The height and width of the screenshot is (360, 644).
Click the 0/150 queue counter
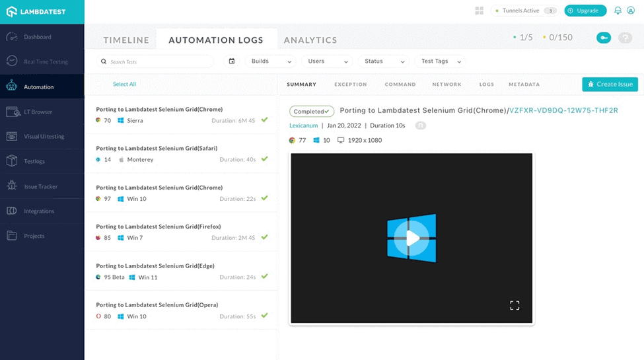click(557, 38)
